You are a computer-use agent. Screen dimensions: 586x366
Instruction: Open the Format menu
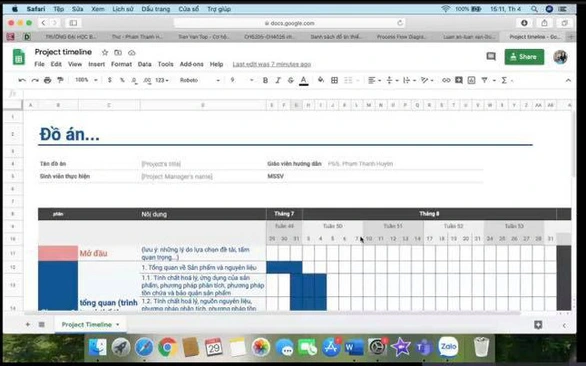pos(121,64)
